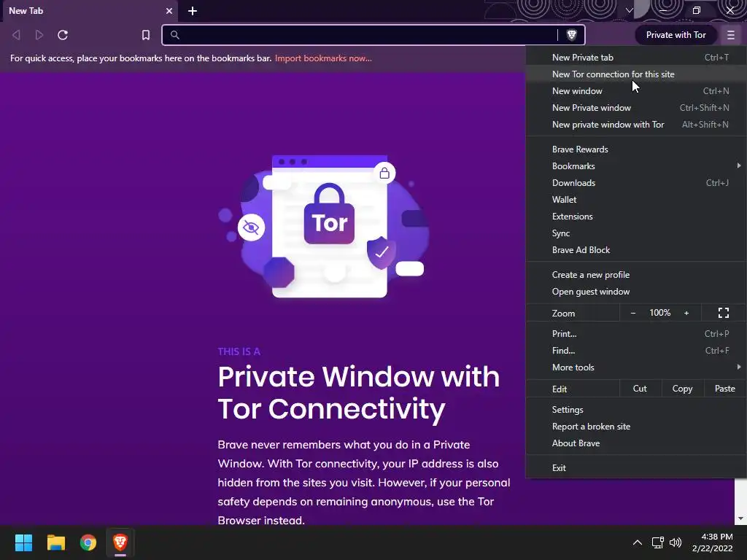Open tab search chevron in title bar
The image size is (747, 560).
(x=630, y=10)
